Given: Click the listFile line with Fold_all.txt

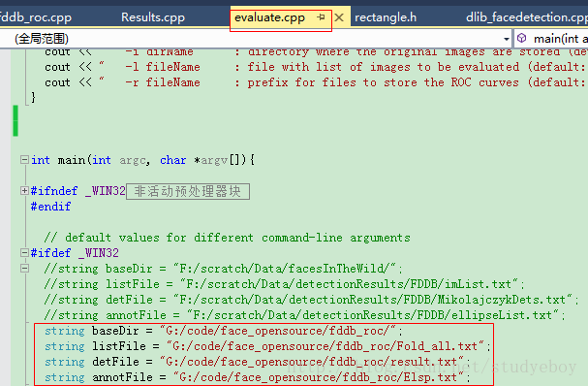Looking at the screenshot, I should pyautogui.click(x=267, y=346).
